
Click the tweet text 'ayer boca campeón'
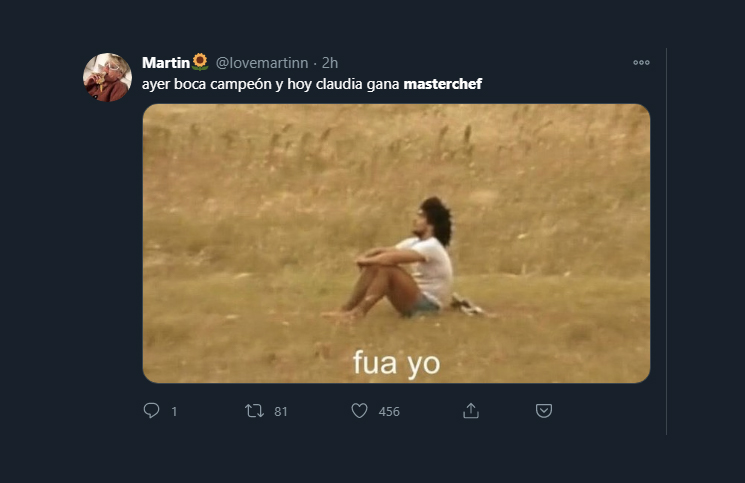click(207, 84)
